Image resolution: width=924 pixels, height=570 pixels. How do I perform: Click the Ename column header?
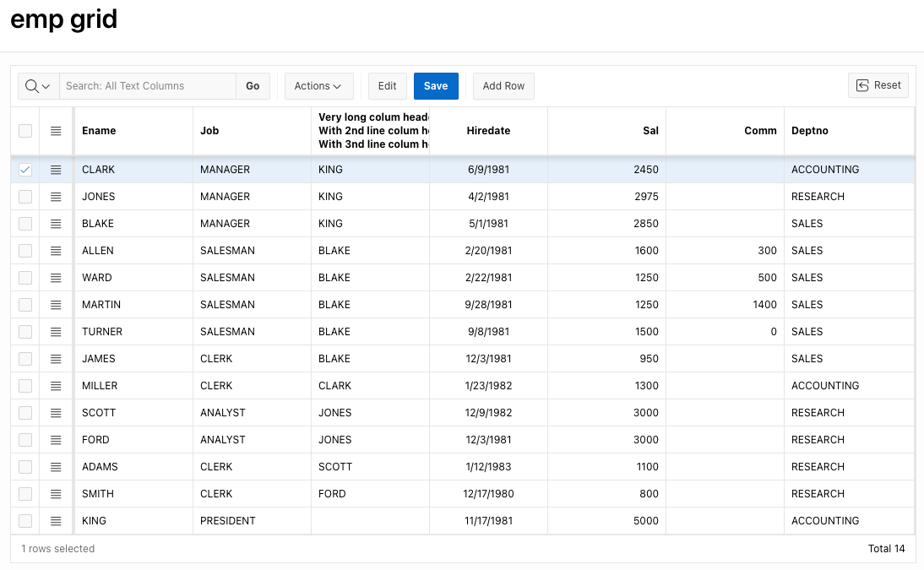click(99, 131)
